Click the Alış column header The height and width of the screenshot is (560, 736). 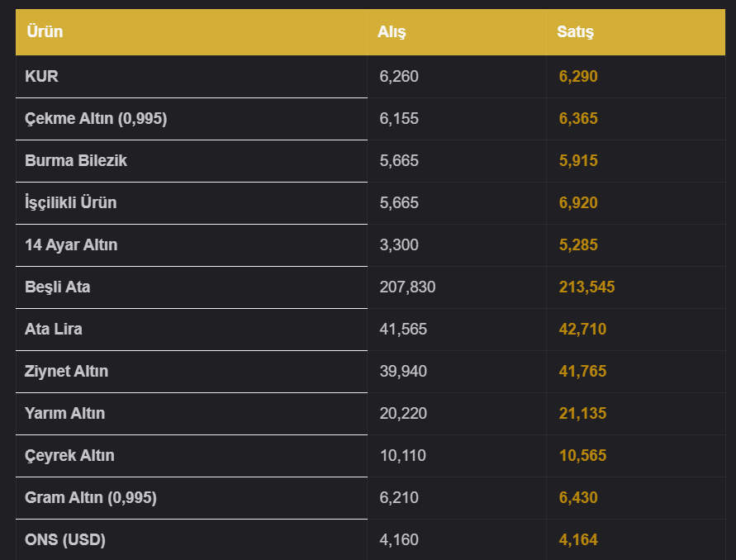click(391, 31)
